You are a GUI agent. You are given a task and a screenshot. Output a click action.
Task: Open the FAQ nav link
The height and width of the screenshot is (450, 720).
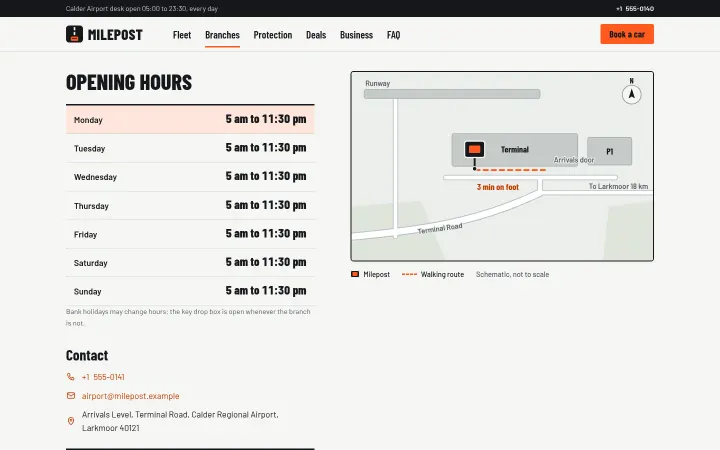coord(394,35)
